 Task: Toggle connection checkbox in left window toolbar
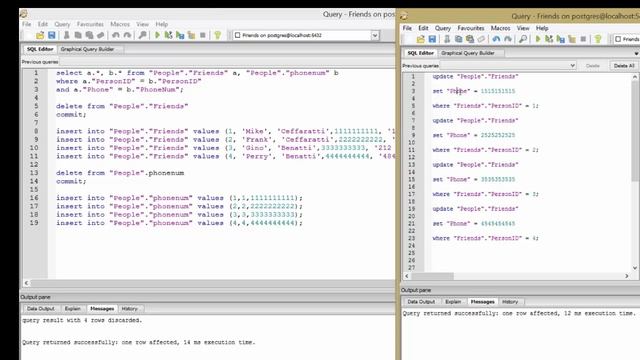(x=238, y=36)
